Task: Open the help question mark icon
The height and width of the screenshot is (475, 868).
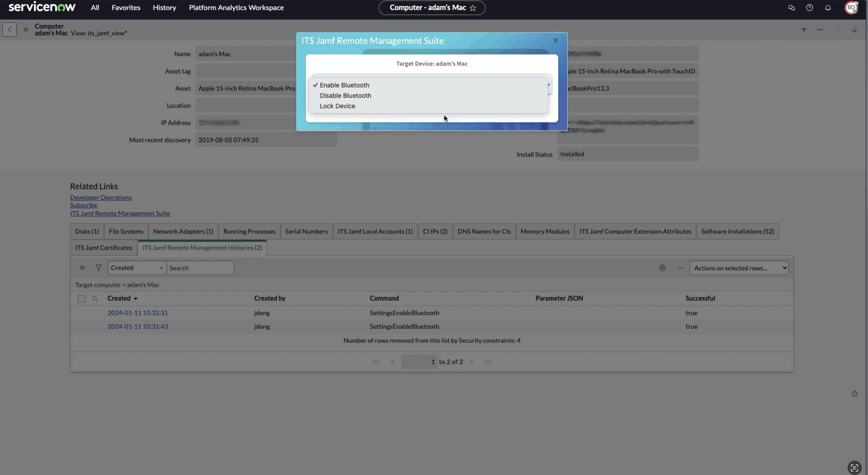Action: click(x=809, y=8)
